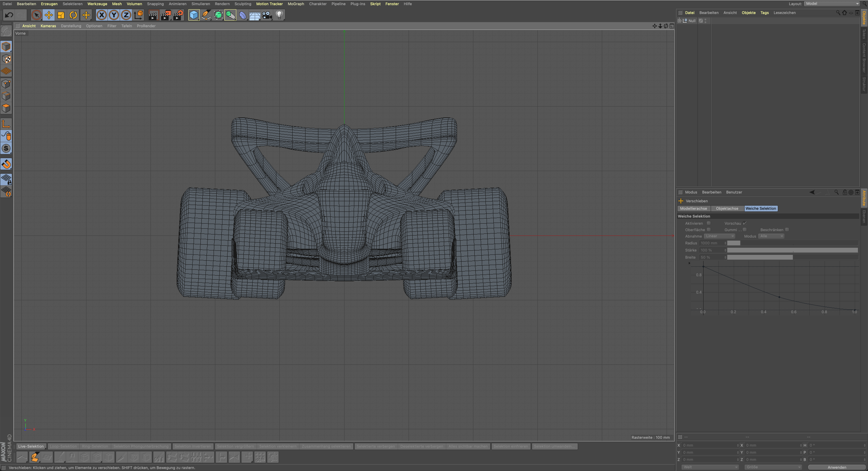Select the Rotate tool in top toolbar
Viewport: 868px width, 471px height.
pos(73,15)
